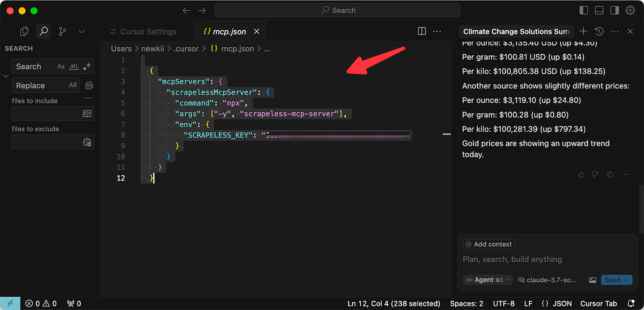This screenshot has height=310, width=644.
Task: Expand the additional sidebar views chevron
Action: pos(81,31)
